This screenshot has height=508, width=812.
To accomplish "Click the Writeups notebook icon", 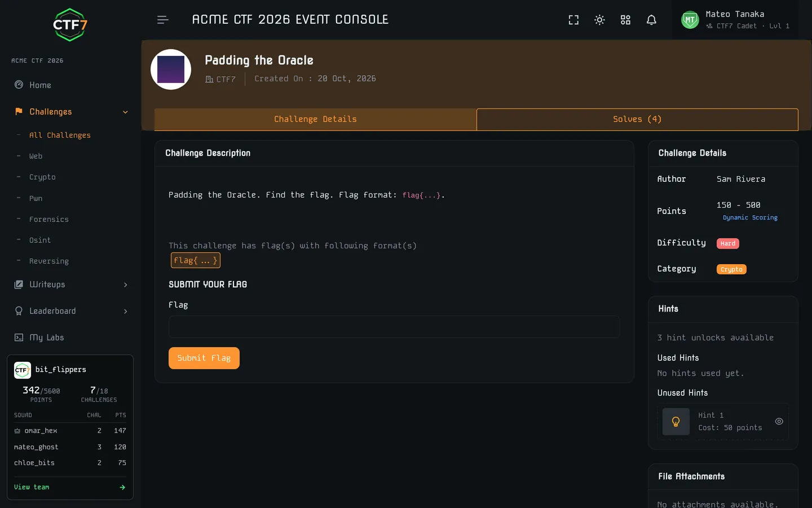I will (19, 284).
